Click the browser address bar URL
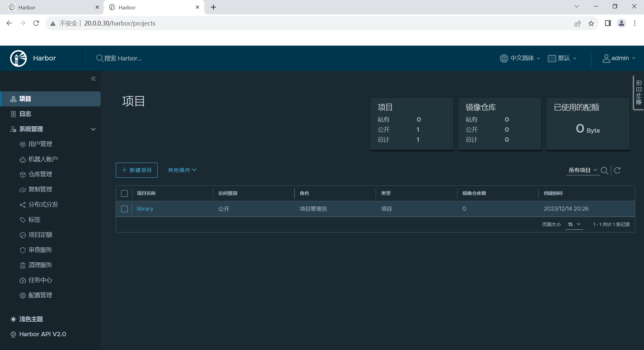Image resolution: width=644 pixels, height=350 pixels. point(120,23)
